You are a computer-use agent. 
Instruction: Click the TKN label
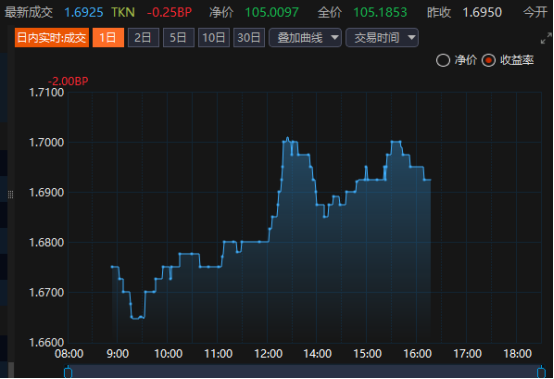[123, 13]
